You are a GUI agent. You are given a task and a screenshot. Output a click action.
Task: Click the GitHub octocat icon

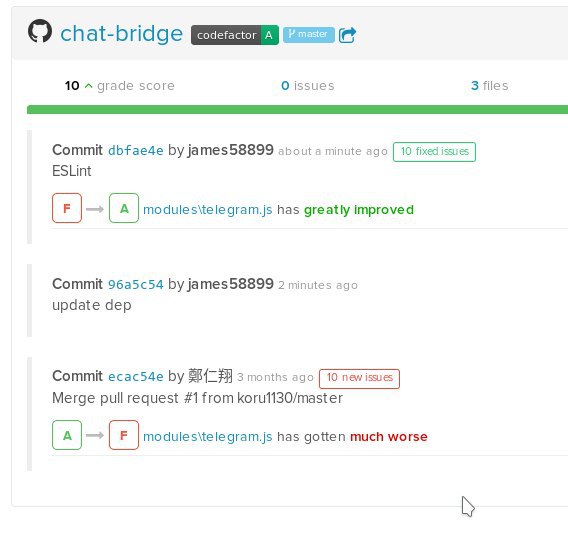click(40, 31)
